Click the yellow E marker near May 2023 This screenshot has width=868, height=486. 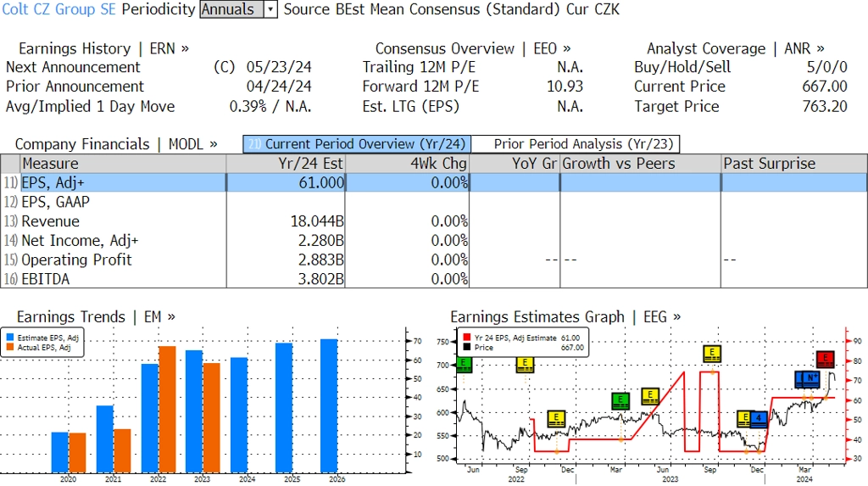tap(650, 396)
